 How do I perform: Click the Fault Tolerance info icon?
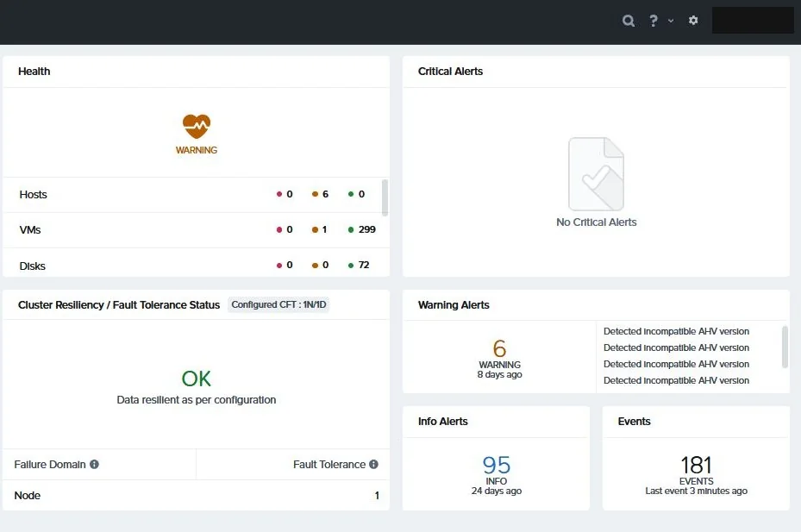[374, 465]
